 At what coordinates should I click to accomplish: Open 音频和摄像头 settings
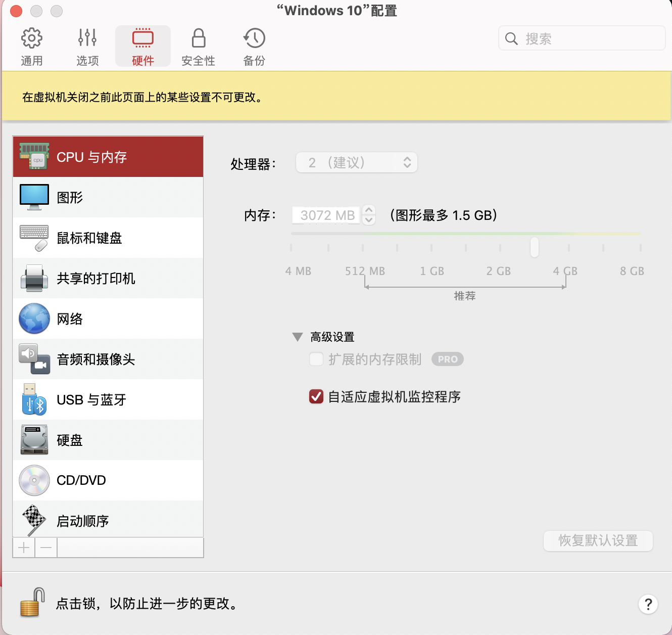[33, 359]
